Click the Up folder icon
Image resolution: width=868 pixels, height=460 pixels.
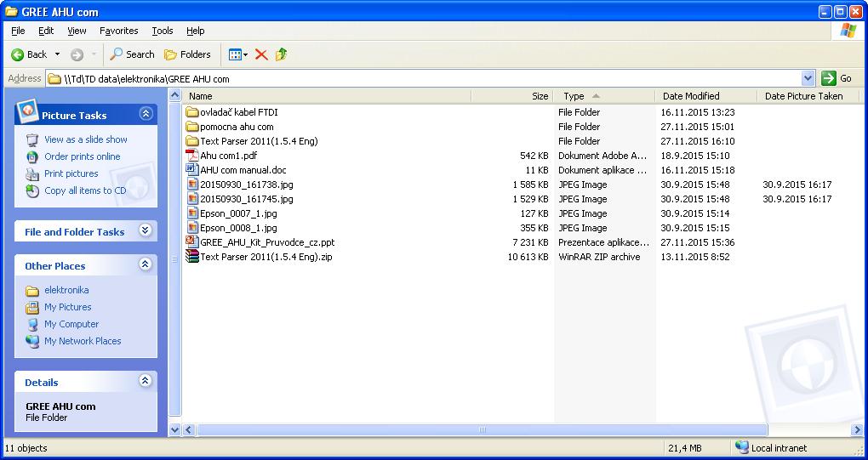tap(281, 54)
